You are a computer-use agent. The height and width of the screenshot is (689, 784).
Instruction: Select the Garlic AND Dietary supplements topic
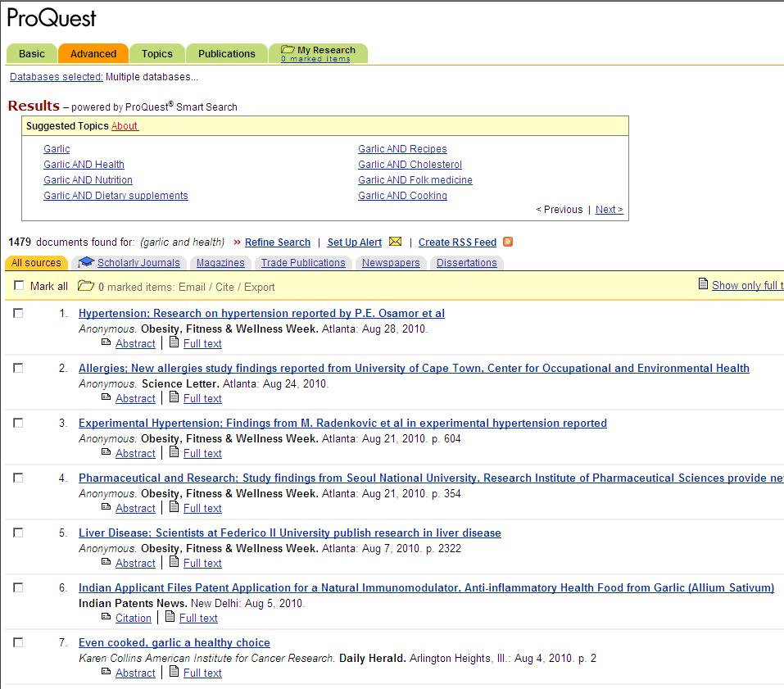click(x=116, y=196)
